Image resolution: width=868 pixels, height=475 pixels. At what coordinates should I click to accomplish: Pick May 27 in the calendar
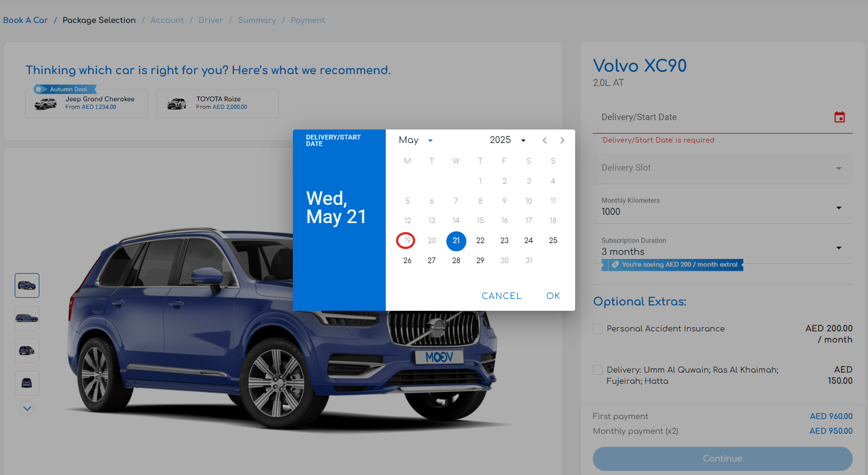[432, 261]
